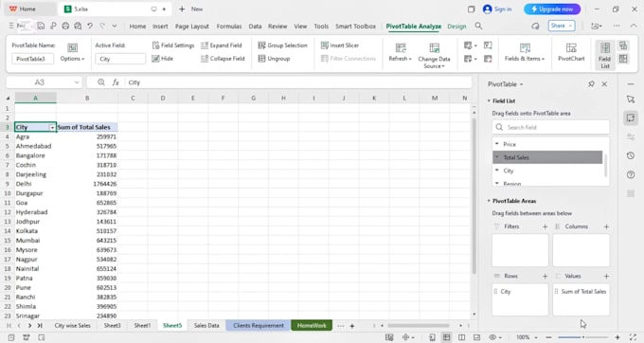Click the fx insert function icon
This screenshot has height=343, width=644.
point(116,82)
